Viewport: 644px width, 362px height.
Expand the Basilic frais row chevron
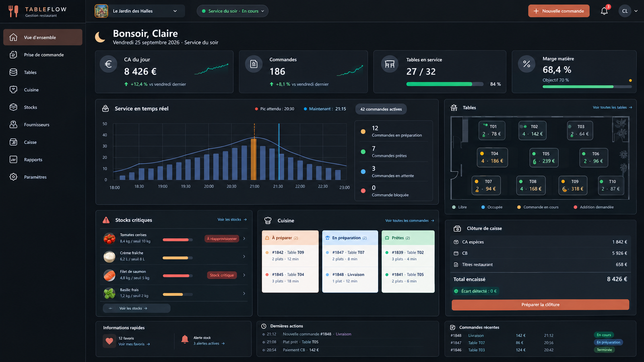(244, 294)
